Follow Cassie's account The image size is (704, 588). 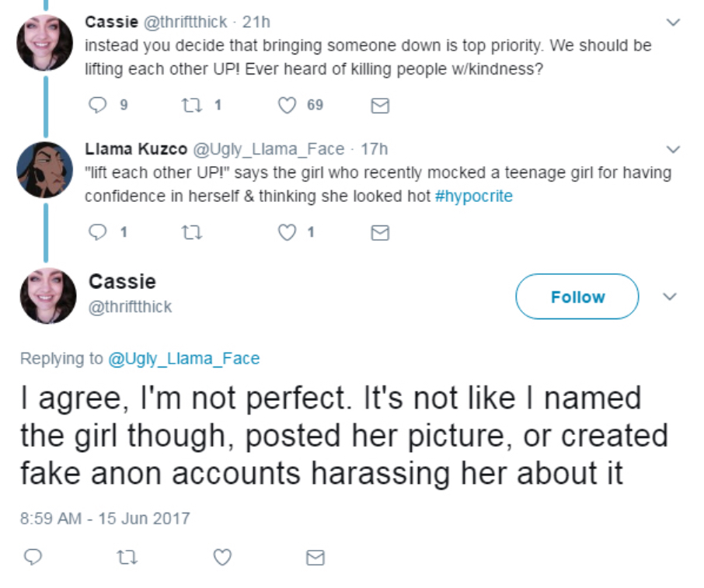(x=577, y=297)
